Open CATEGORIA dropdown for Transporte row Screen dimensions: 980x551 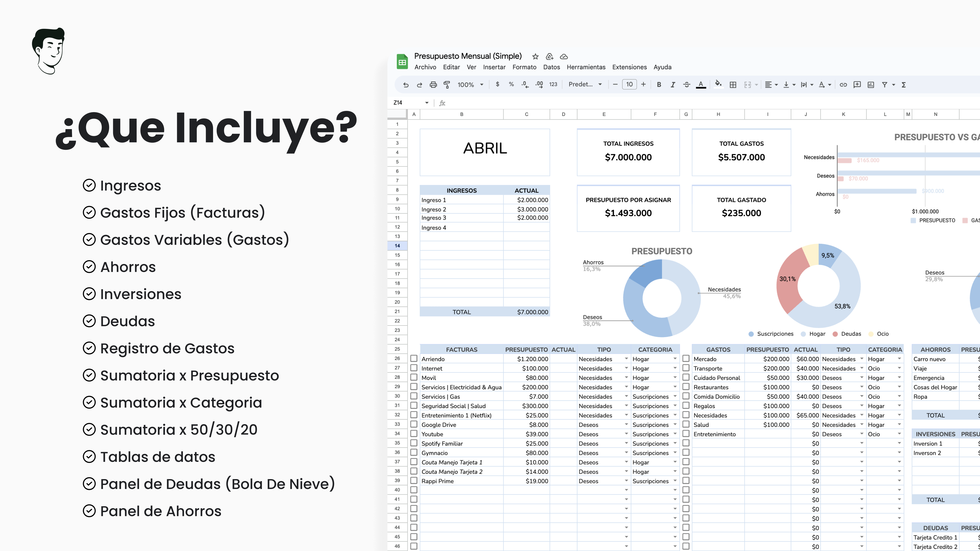coord(899,368)
